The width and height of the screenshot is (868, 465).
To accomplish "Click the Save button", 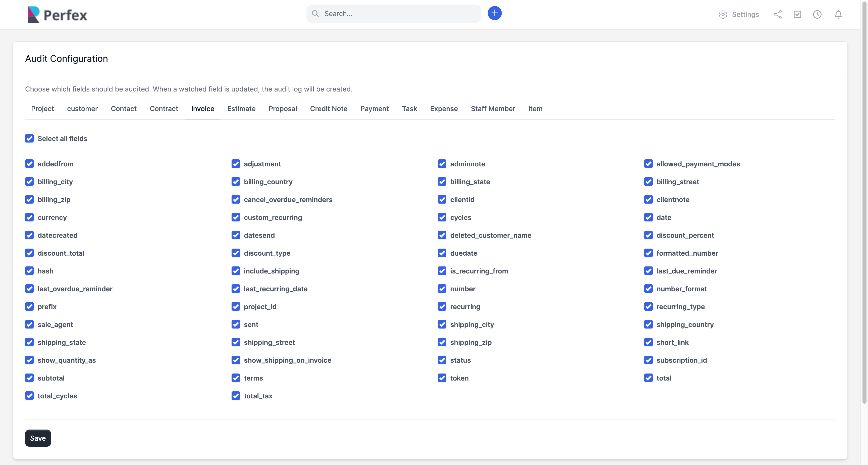I will (x=38, y=438).
